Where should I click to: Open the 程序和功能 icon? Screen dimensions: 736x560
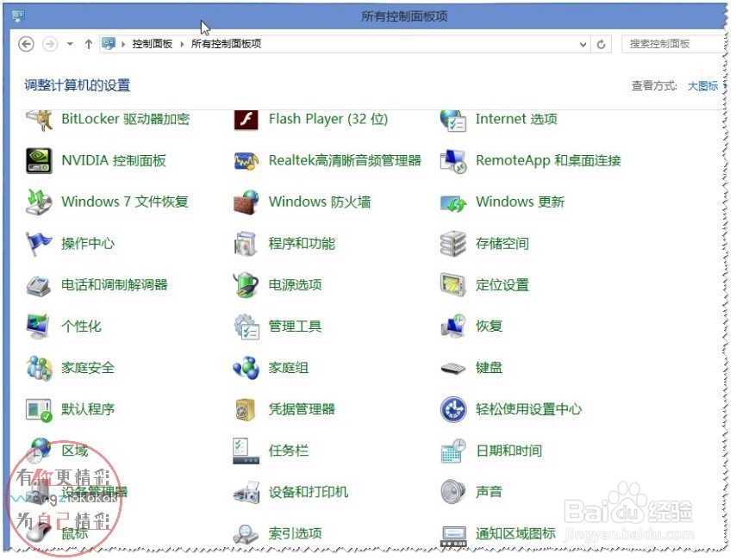click(x=246, y=244)
